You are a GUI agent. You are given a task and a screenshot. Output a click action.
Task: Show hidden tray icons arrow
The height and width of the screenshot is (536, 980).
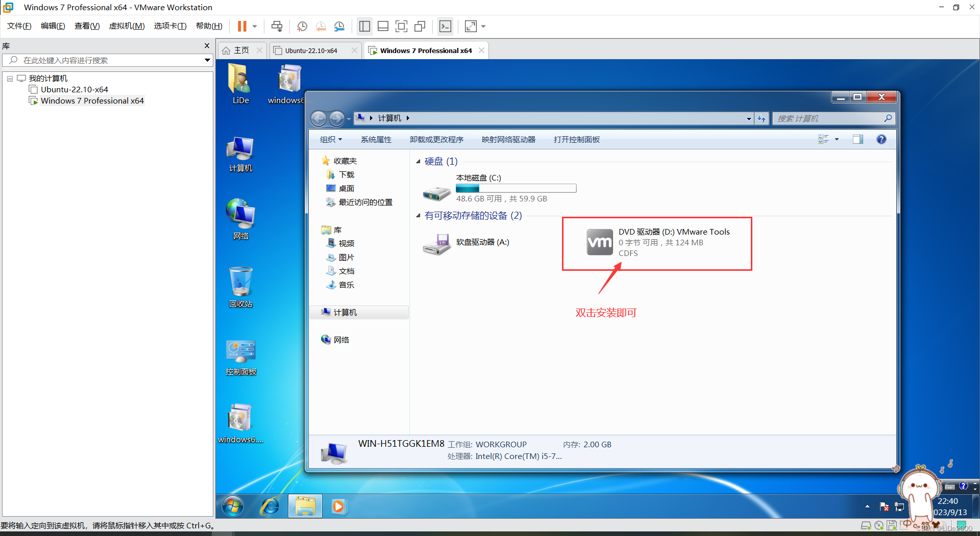pos(867,506)
